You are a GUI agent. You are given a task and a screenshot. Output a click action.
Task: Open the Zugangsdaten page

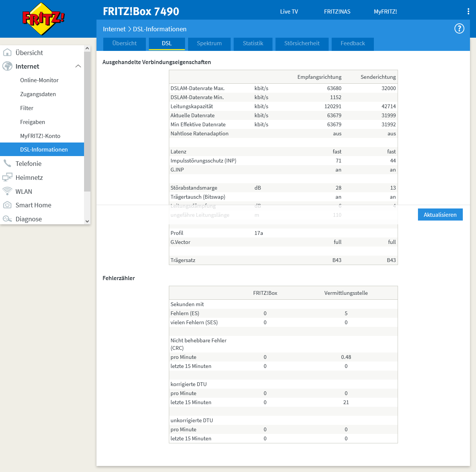pyautogui.click(x=38, y=94)
